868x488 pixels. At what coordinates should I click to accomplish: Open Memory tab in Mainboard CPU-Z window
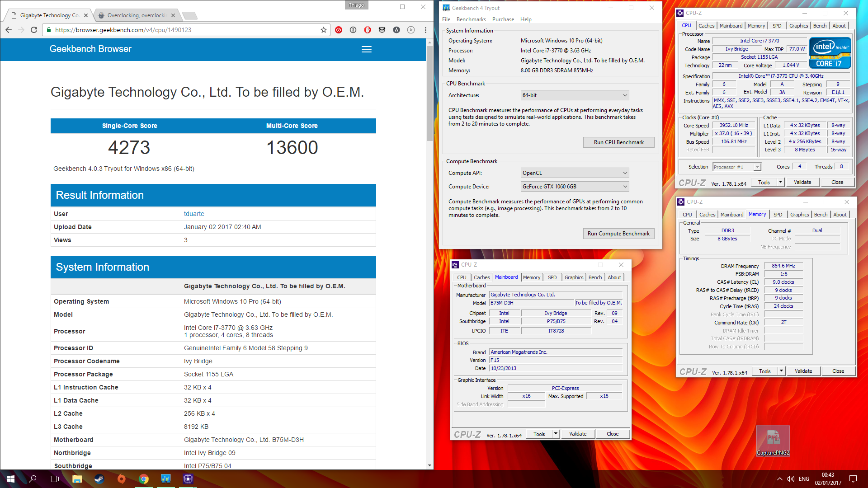pos(532,277)
